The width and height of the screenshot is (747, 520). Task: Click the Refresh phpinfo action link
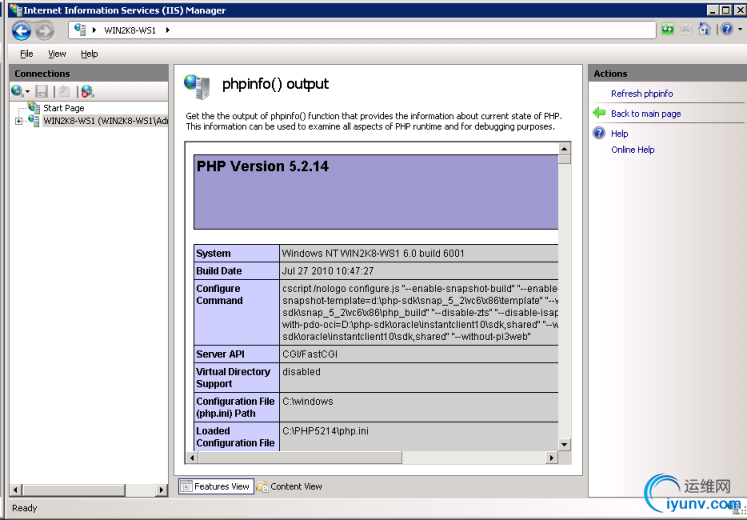coord(642,93)
